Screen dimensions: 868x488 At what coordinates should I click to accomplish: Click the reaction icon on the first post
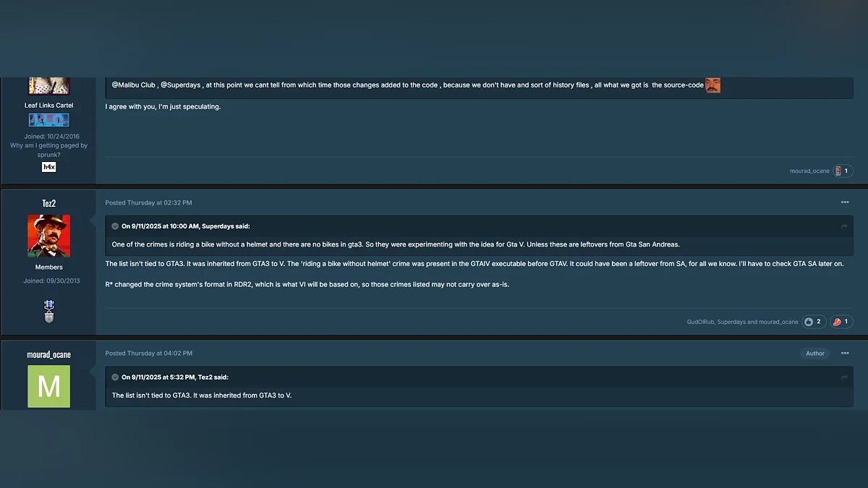coord(838,171)
